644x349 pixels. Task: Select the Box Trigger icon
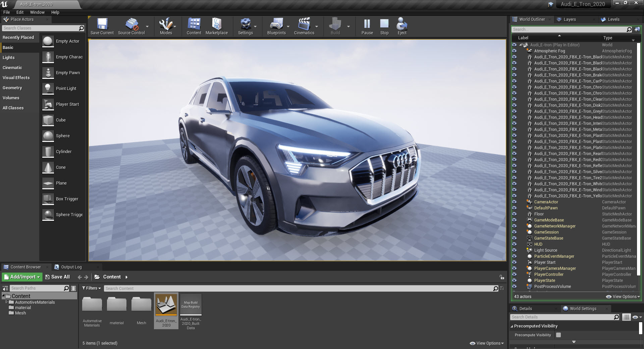click(x=48, y=199)
